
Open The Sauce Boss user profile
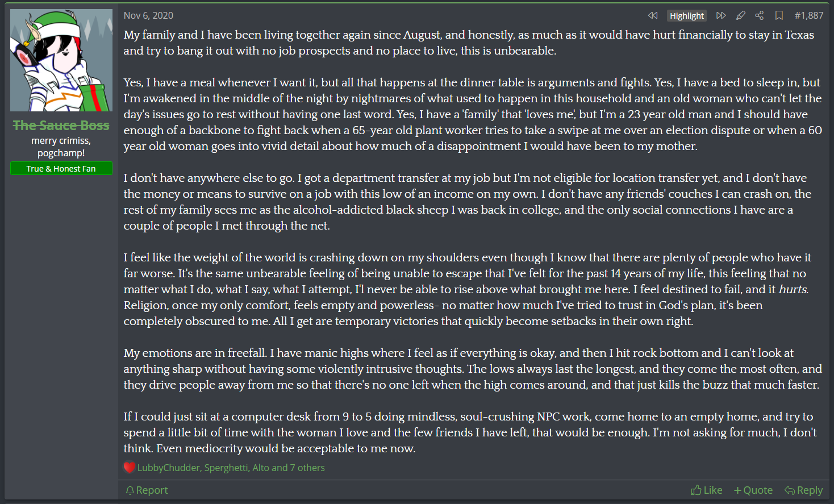pos(61,125)
